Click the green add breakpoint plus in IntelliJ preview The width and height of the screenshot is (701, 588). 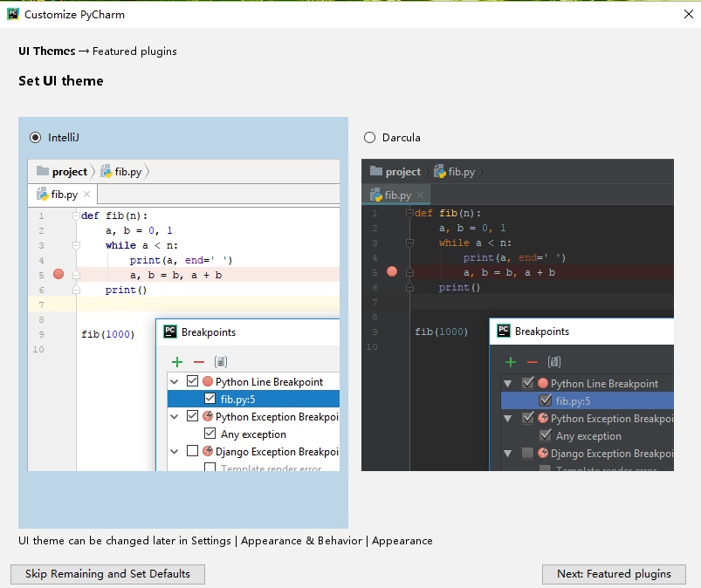click(177, 362)
